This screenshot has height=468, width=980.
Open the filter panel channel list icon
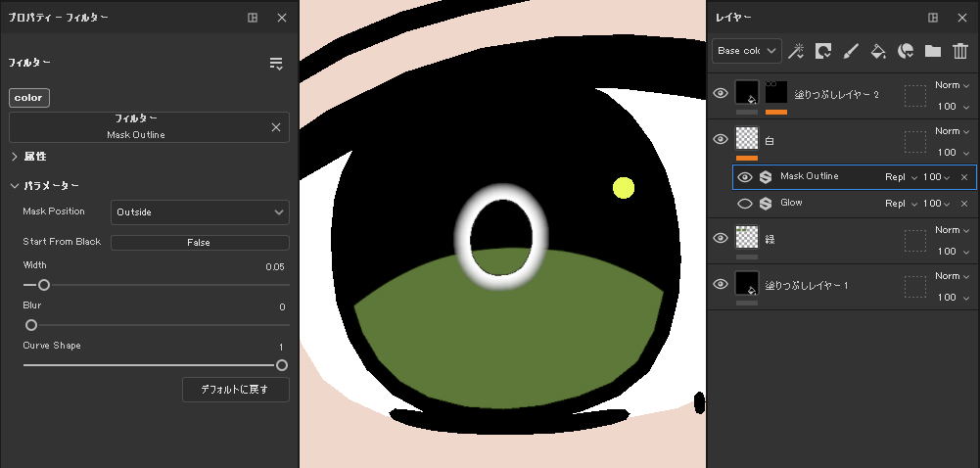[x=276, y=64]
